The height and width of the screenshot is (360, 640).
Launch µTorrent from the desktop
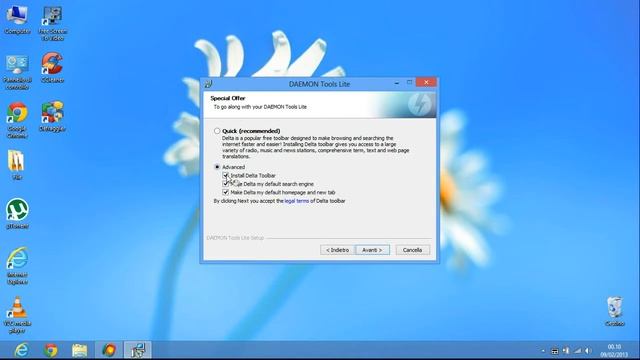(x=17, y=213)
